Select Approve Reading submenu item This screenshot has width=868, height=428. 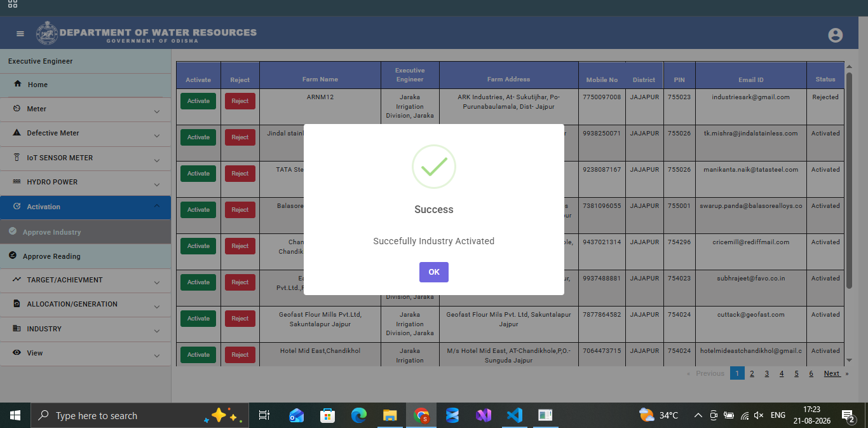pos(85,256)
